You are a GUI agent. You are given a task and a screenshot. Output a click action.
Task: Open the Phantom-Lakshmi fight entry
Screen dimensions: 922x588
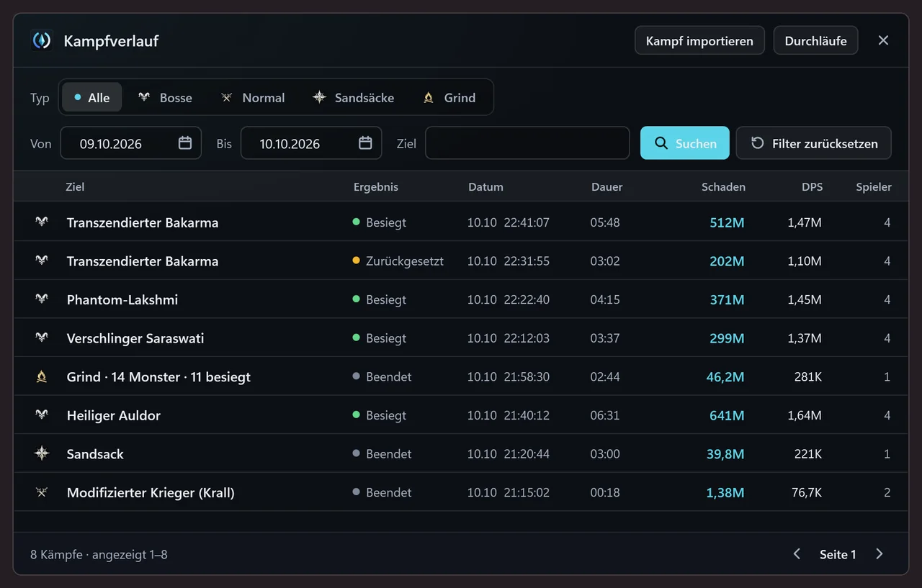[461, 299]
